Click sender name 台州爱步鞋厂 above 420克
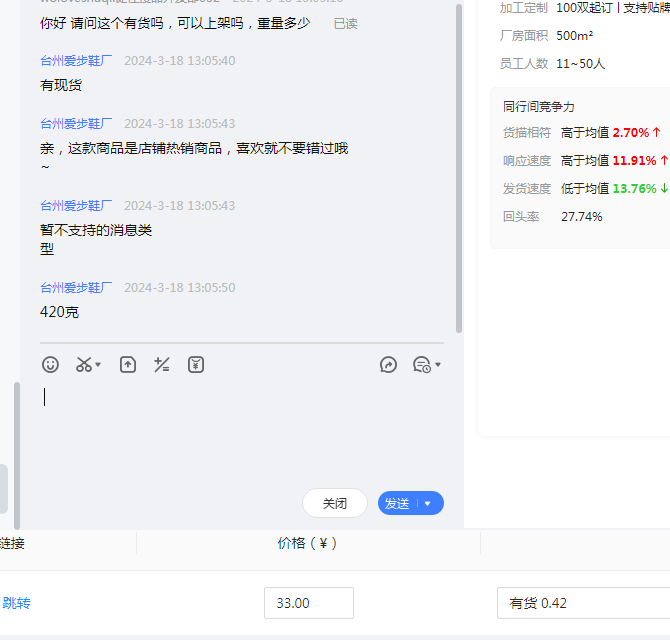 pyautogui.click(x=76, y=287)
